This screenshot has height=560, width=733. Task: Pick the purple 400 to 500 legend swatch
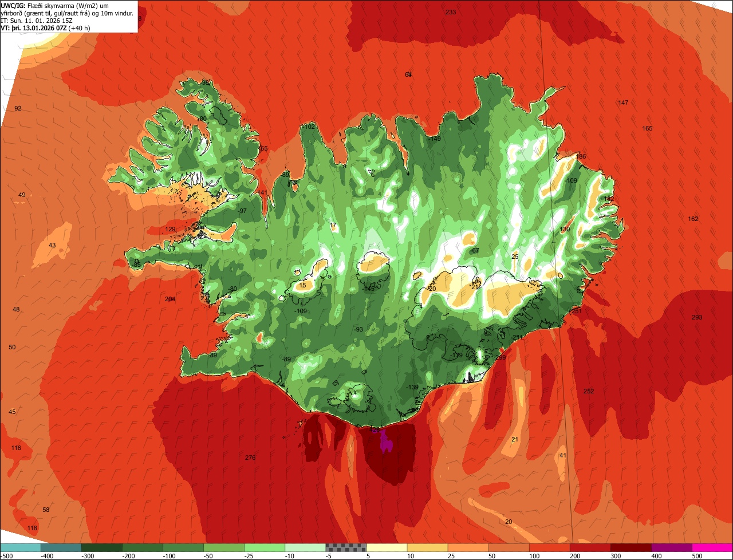click(x=671, y=547)
